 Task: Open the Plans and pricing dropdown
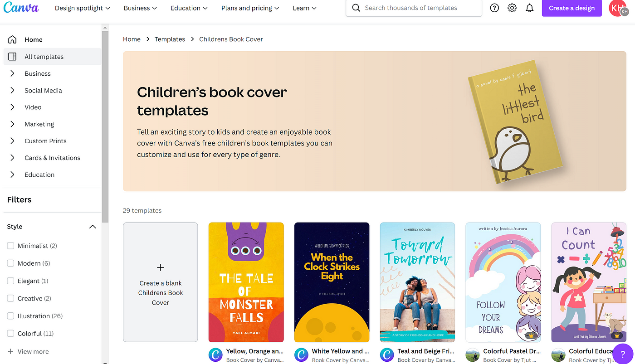point(250,8)
